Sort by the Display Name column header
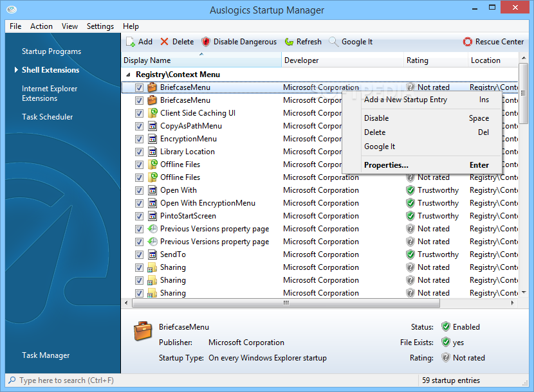The height and width of the screenshot is (392, 534). pos(201,60)
